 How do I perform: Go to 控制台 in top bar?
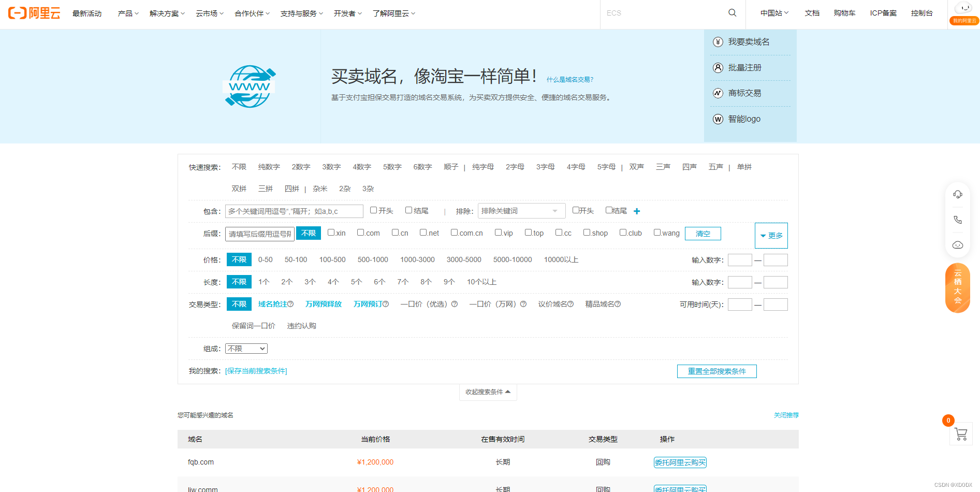922,13
